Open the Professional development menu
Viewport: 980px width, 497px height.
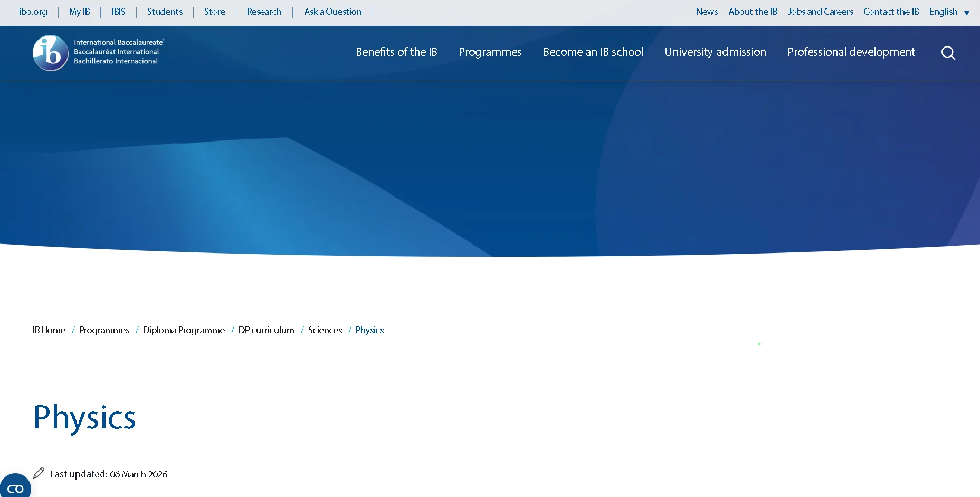(850, 52)
